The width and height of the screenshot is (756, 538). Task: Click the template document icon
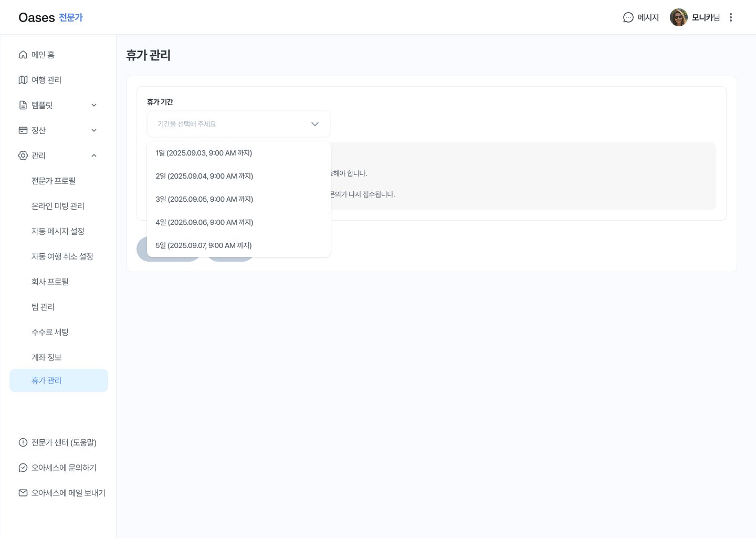23,105
